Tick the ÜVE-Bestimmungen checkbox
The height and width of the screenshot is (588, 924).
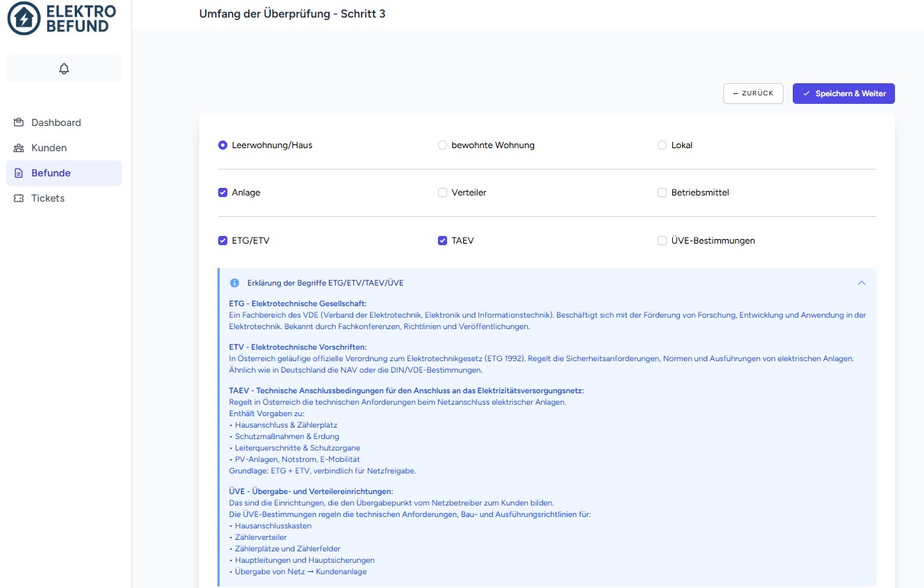coord(662,241)
